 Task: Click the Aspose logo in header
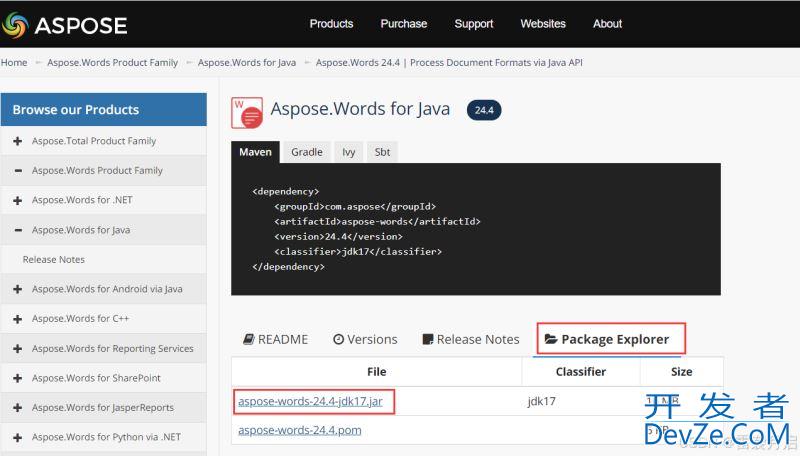64,24
